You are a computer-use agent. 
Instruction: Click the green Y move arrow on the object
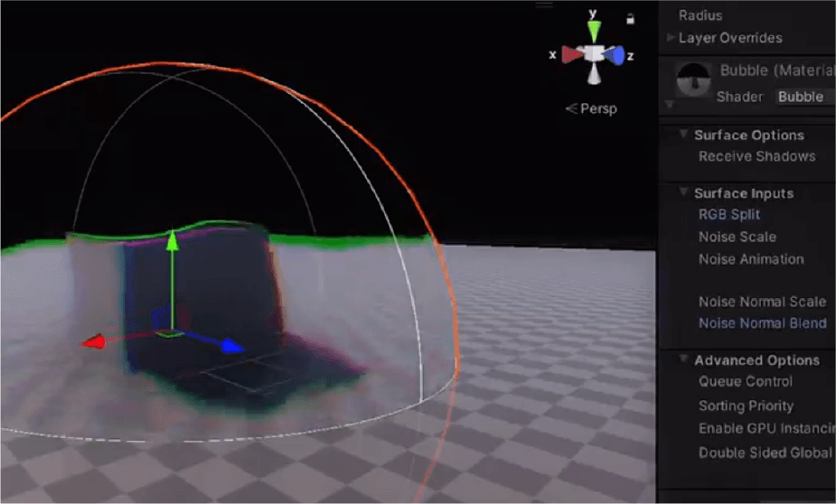[172, 240]
